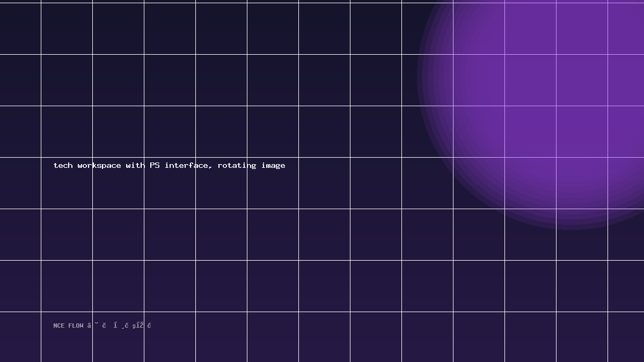
Task: Click the word 'workspace' in caption
Action: pos(99,166)
